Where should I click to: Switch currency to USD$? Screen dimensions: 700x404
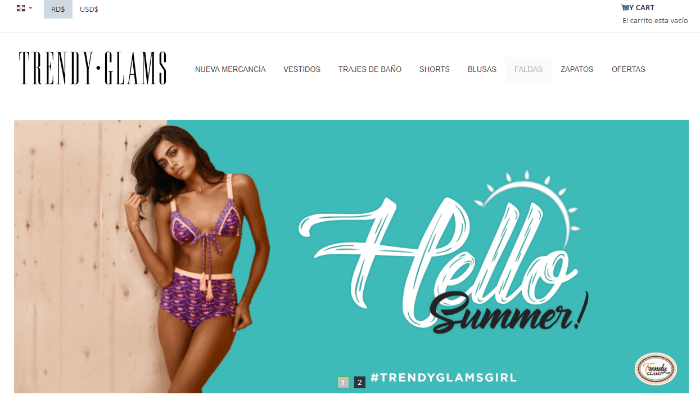pyautogui.click(x=89, y=9)
